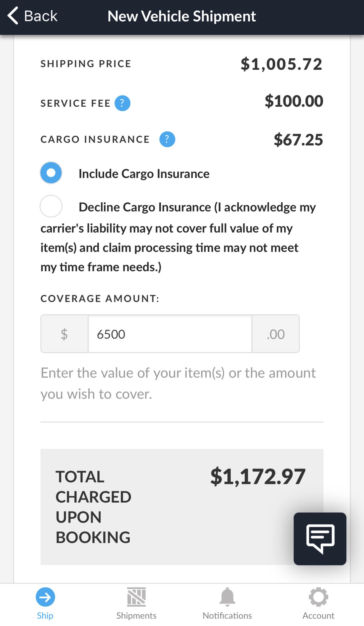Go to the Shipments tab label
This screenshot has width=364, height=626.
tap(136, 616)
